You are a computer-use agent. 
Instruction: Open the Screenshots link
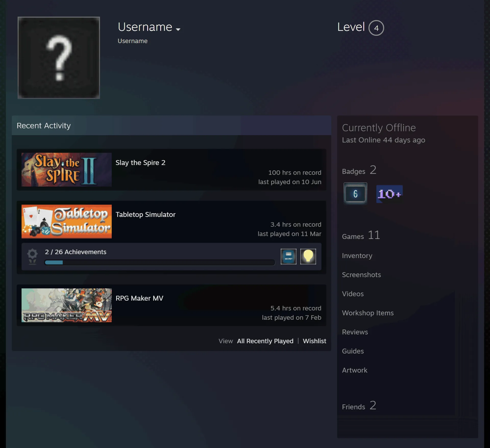pyautogui.click(x=361, y=275)
